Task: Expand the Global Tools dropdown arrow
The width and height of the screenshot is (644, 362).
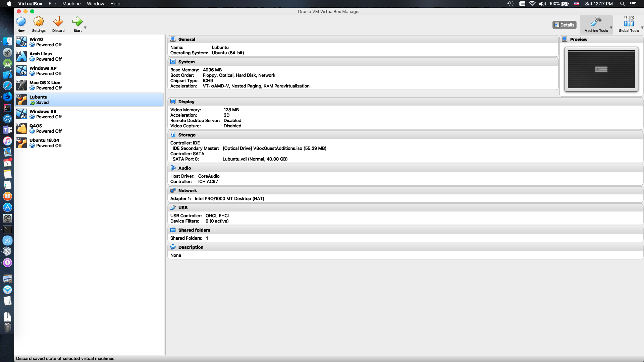Action: click(x=642, y=27)
